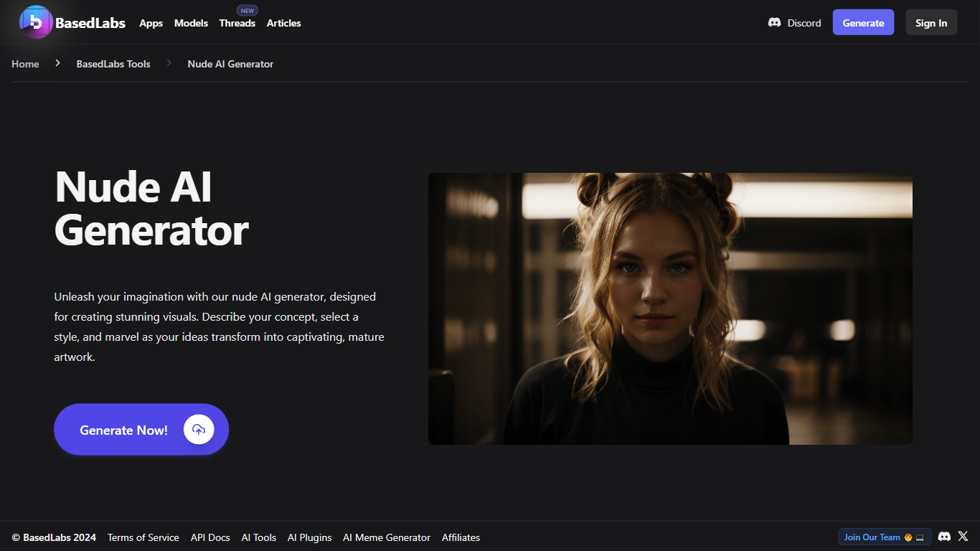Screen dimensions: 980x551
Task: Click the hero portrait image
Action: tap(670, 309)
